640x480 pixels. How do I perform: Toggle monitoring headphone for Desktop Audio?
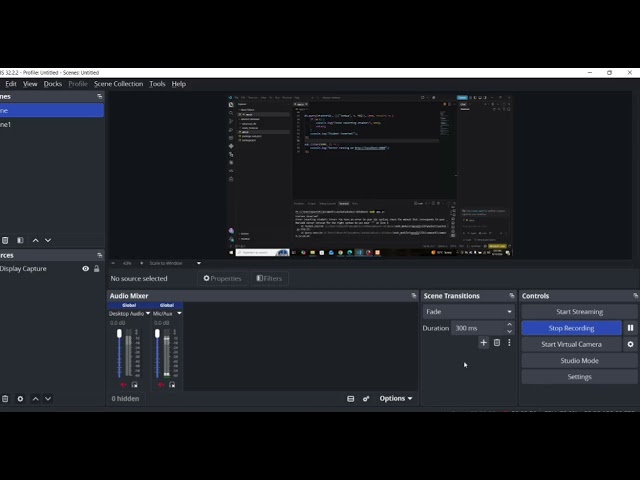tap(134, 385)
